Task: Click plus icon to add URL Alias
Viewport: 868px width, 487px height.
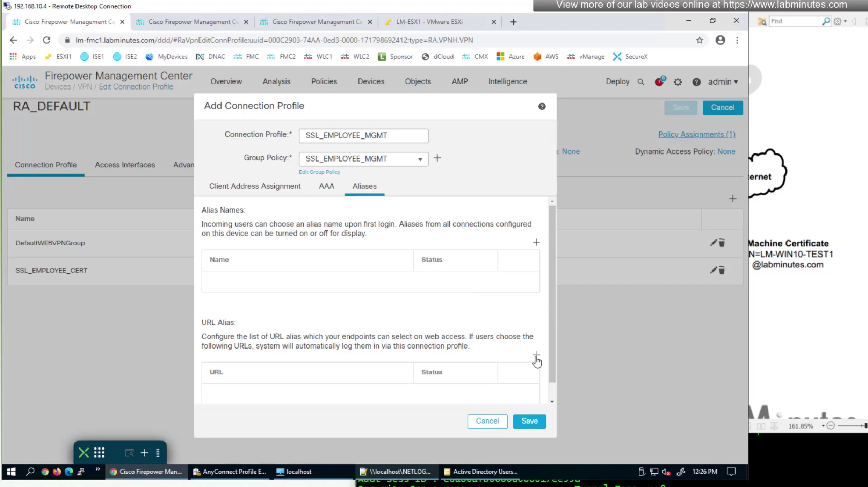Action: [x=536, y=355]
